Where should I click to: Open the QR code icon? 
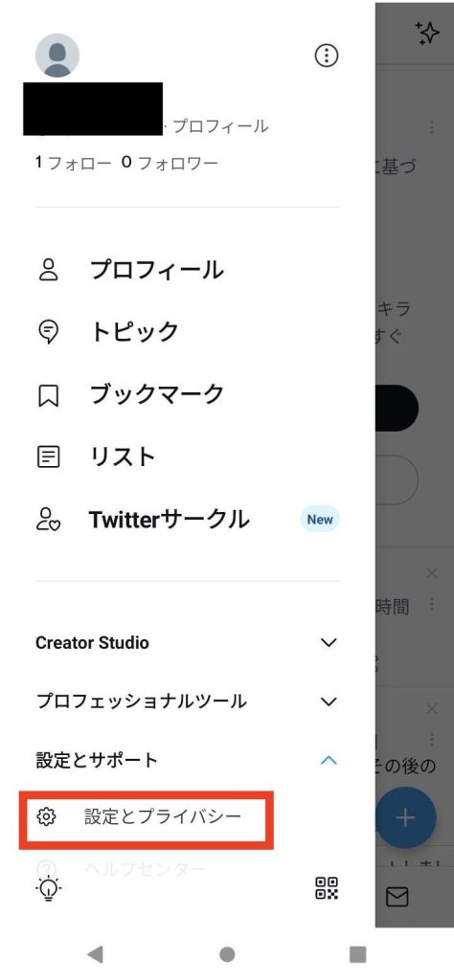tap(327, 887)
